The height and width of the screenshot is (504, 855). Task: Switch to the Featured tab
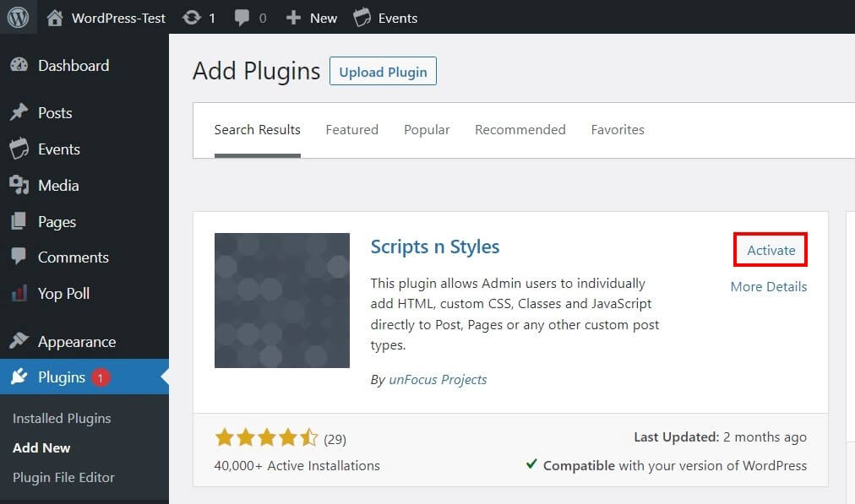pyautogui.click(x=351, y=129)
